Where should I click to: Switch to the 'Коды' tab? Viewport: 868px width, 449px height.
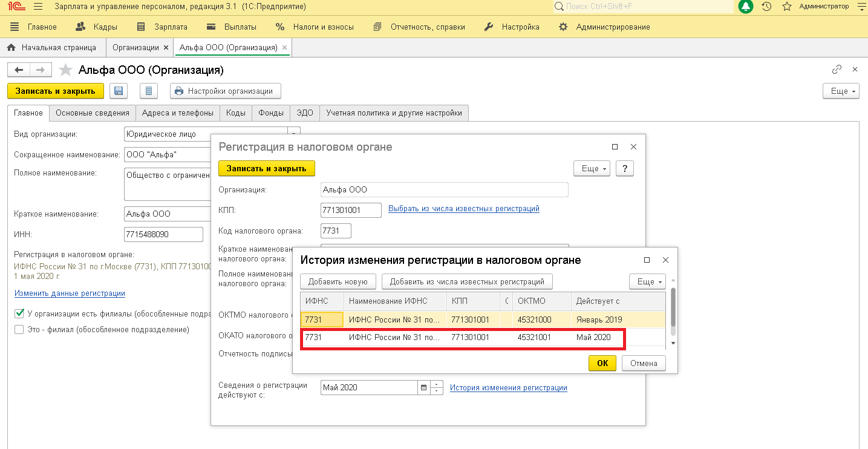pos(236,113)
